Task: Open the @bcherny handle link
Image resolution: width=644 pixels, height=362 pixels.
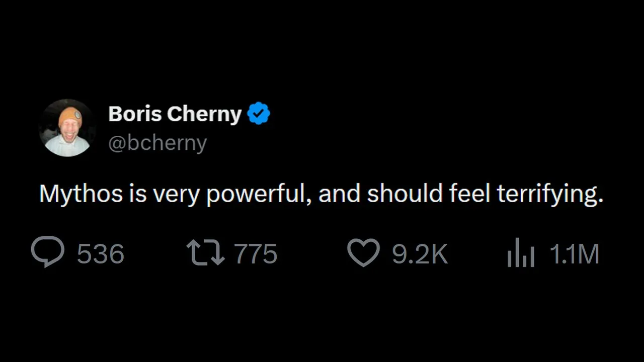Action: coord(157,143)
